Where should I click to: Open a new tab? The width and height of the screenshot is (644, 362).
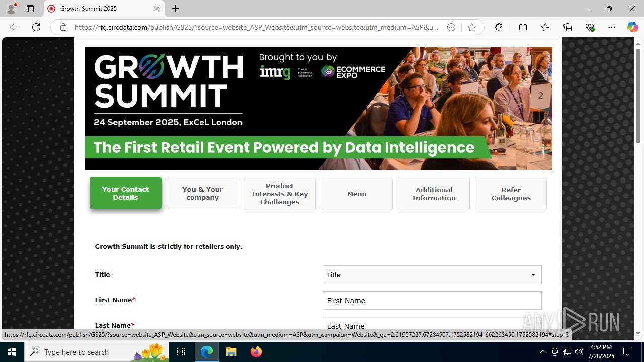(x=175, y=9)
